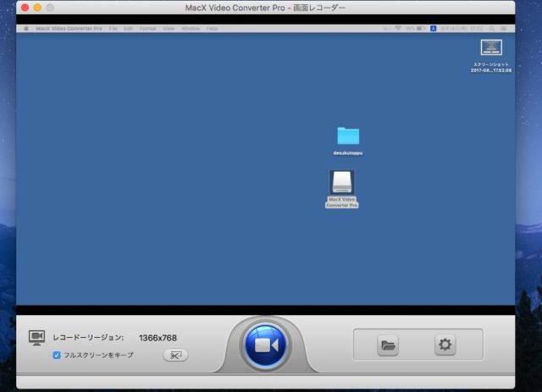This screenshot has height=392, width=542.
Task: Click the blue input source icon
Action: [433, 28]
